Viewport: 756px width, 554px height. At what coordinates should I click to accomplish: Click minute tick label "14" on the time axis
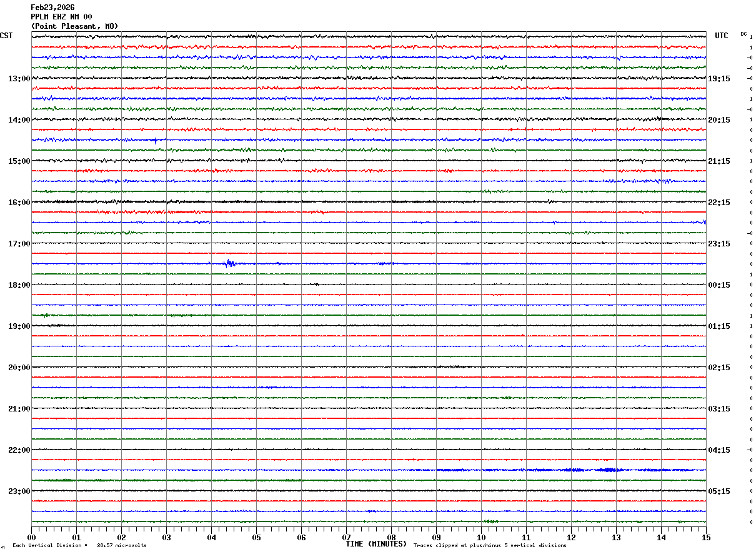coord(662,537)
